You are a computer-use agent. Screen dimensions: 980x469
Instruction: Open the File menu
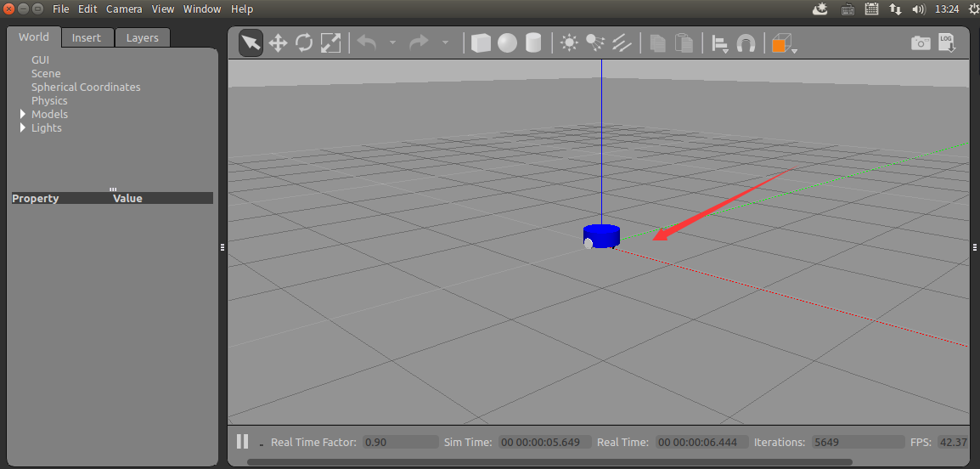click(60, 8)
